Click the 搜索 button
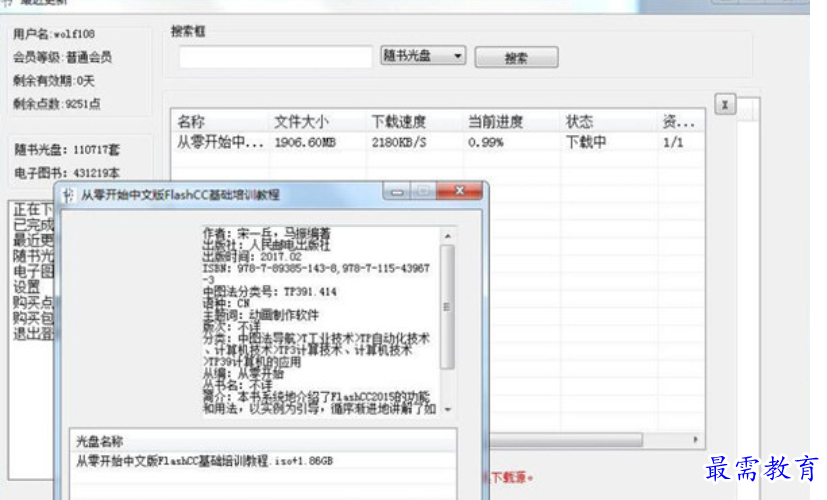827x500 pixels. click(516, 57)
